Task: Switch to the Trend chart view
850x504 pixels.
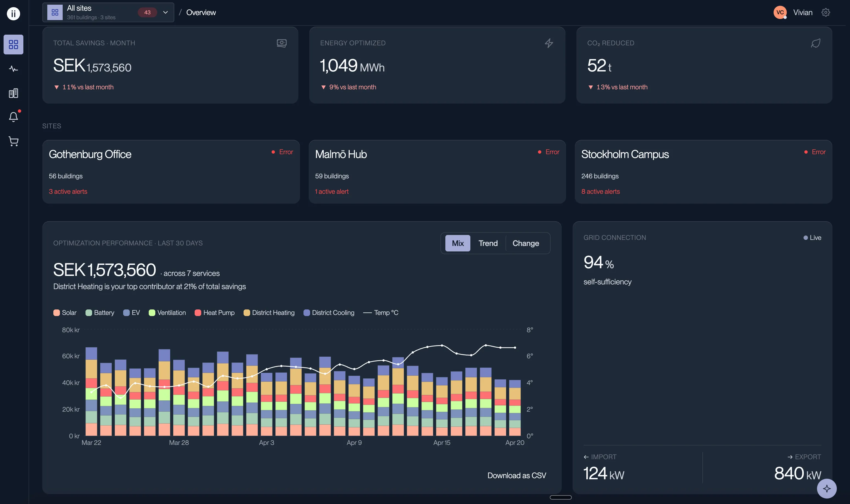Action: point(488,243)
